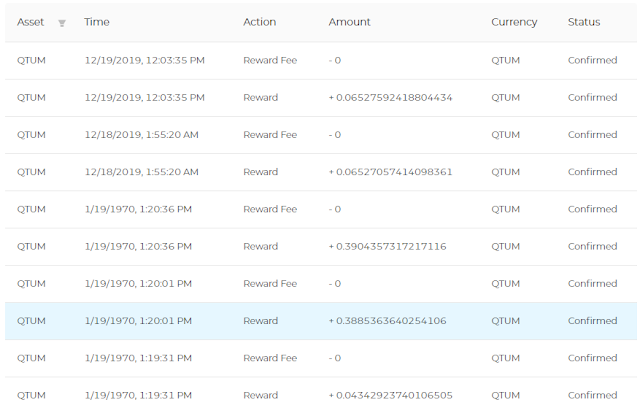The height and width of the screenshot is (408, 640).
Task: Click the Status column header
Action: pyautogui.click(x=584, y=22)
